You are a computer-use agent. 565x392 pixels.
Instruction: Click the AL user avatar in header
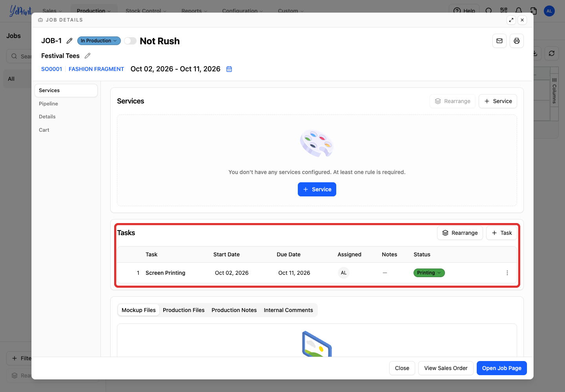point(549,11)
